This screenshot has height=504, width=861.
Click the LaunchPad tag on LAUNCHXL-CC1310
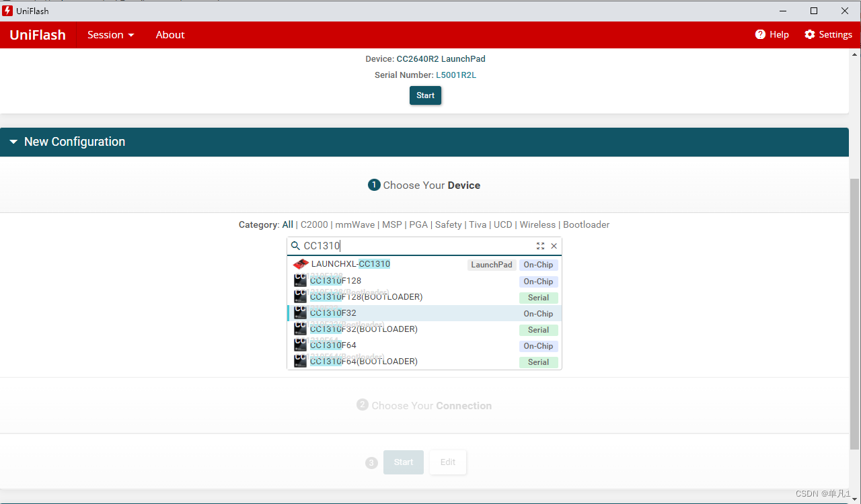coord(492,265)
